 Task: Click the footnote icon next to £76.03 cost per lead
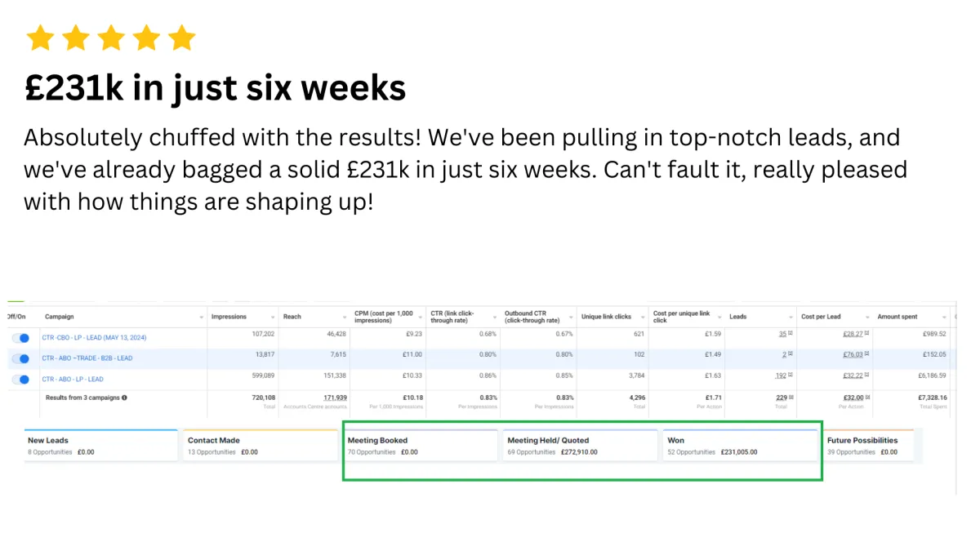866,354
